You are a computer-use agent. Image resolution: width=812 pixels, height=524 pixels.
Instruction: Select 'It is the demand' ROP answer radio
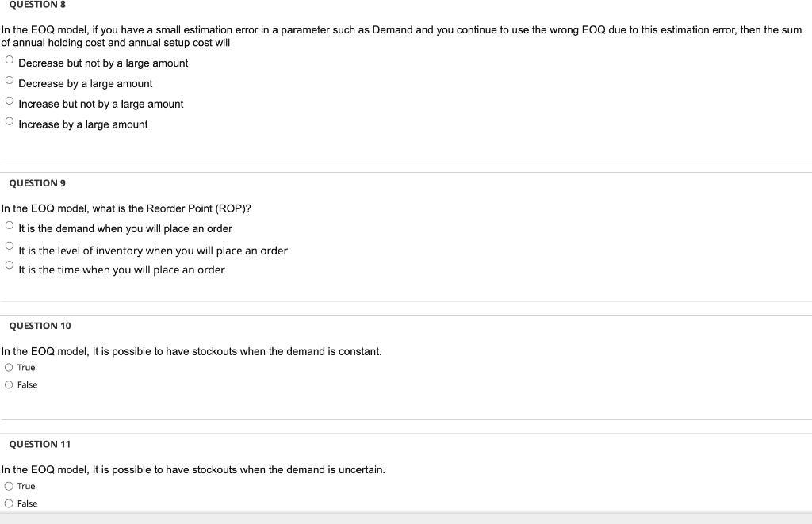pos(10,225)
